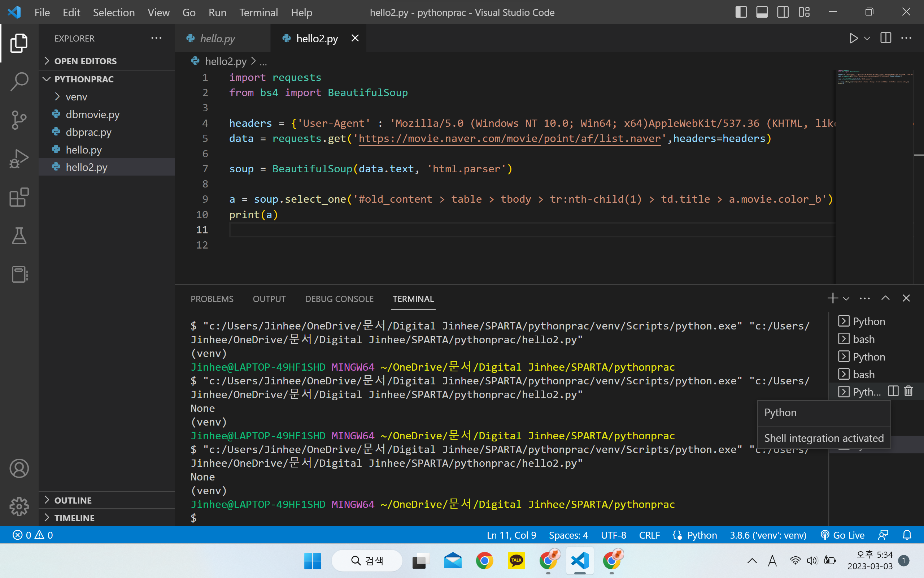Start Go Live server

tap(843, 535)
